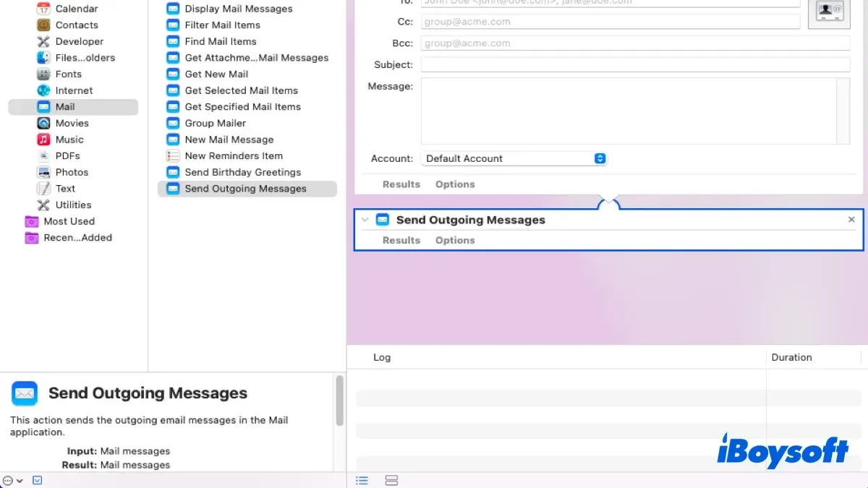This screenshot has height=488, width=868.
Task: Show Results of the New Mail Message action
Action: click(x=401, y=184)
